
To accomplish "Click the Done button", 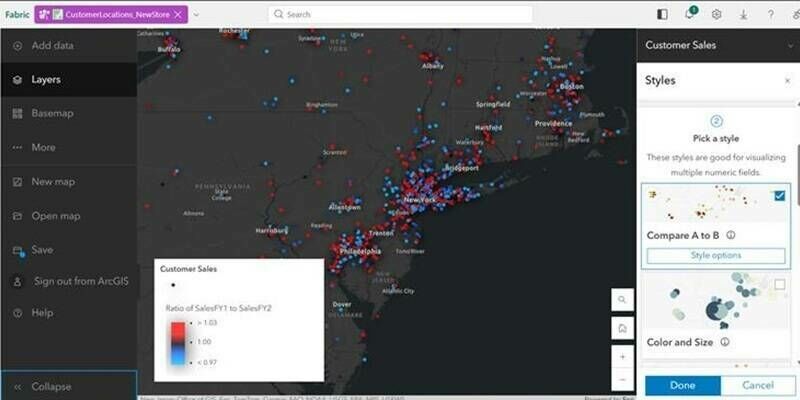I will 683,385.
